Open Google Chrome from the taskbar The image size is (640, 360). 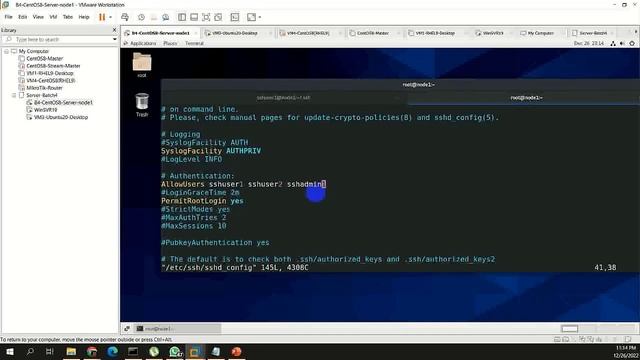92,351
